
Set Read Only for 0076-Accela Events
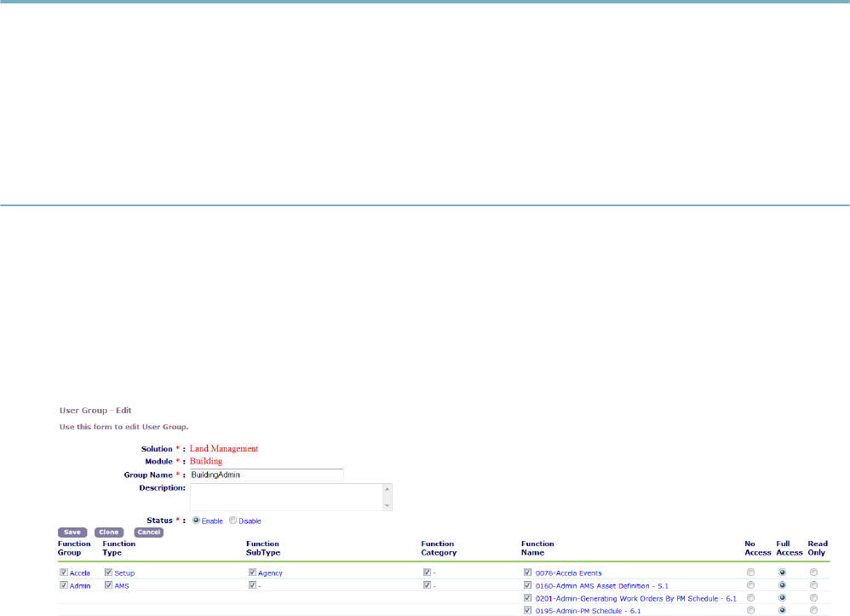(813, 573)
